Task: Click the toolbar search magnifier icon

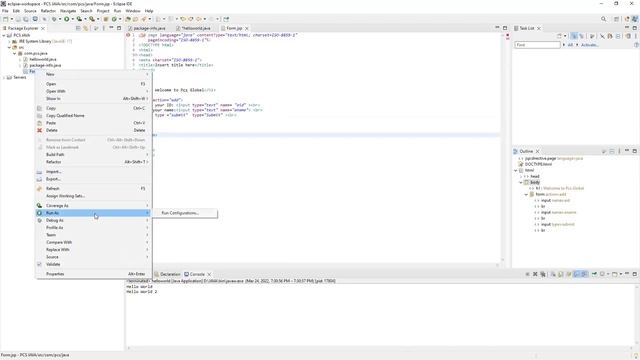Action: [x=604, y=19]
